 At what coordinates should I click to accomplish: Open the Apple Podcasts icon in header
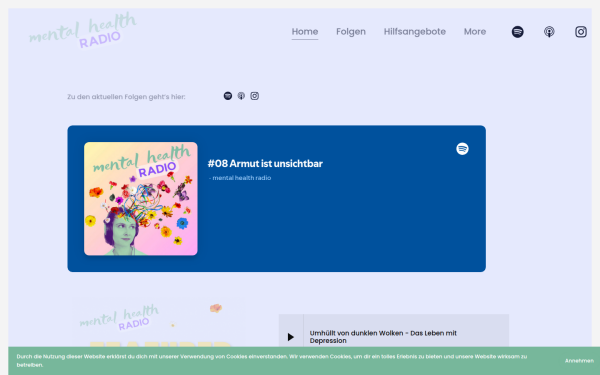click(x=549, y=32)
